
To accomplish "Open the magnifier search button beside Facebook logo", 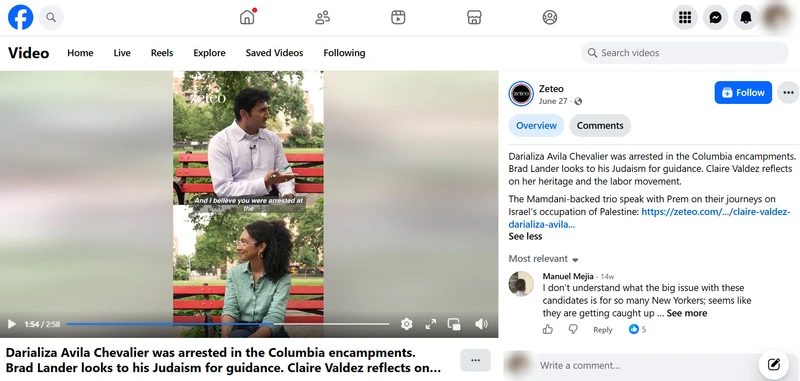I will coord(51,17).
